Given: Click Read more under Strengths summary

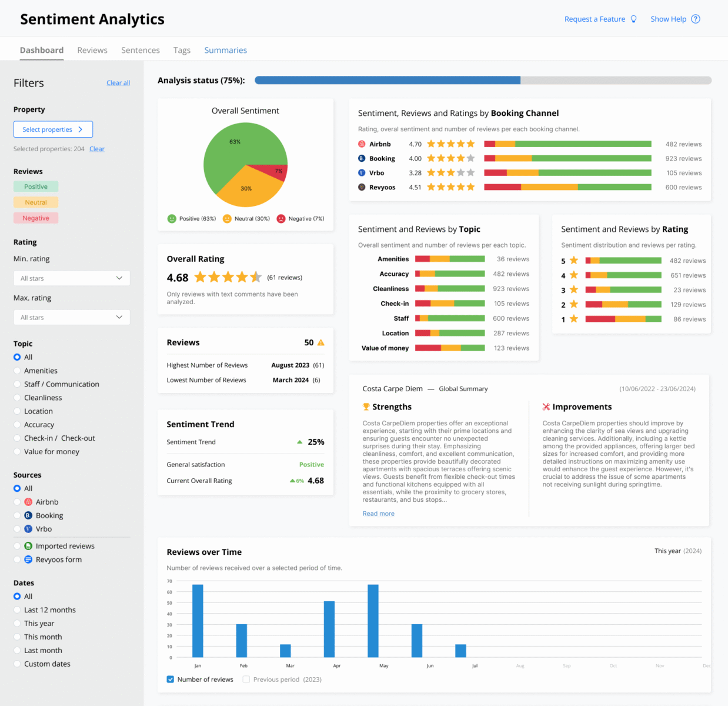Looking at the screenshot, I should click(379, 514).
